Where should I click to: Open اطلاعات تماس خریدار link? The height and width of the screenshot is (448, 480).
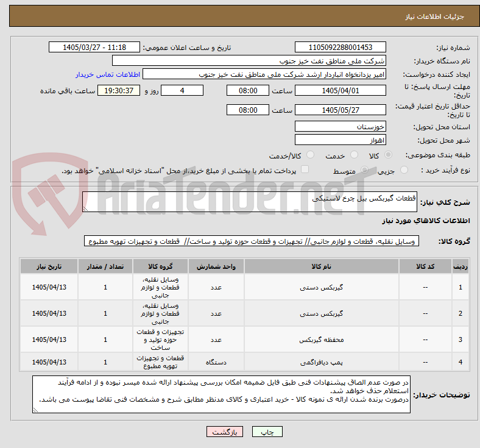108,74
